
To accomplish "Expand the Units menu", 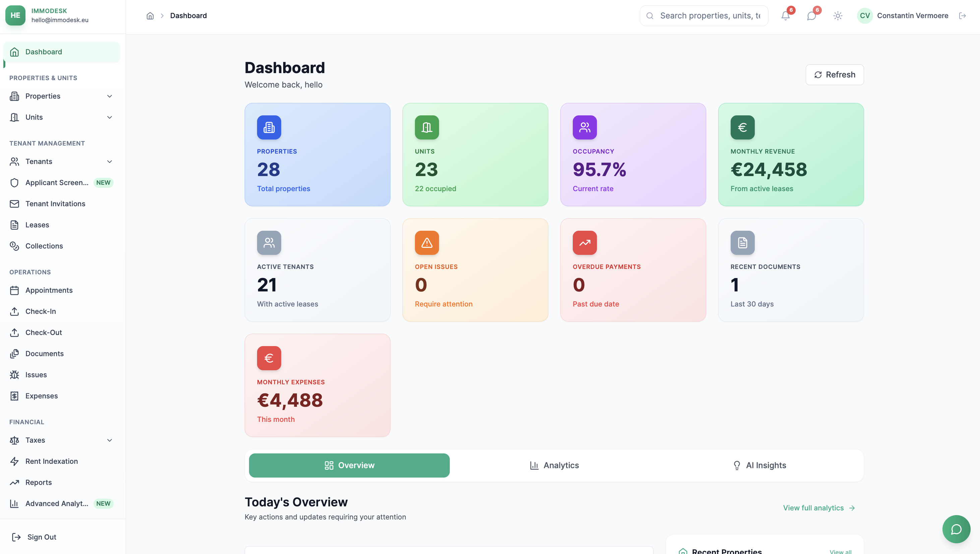I will click(34, 117).
